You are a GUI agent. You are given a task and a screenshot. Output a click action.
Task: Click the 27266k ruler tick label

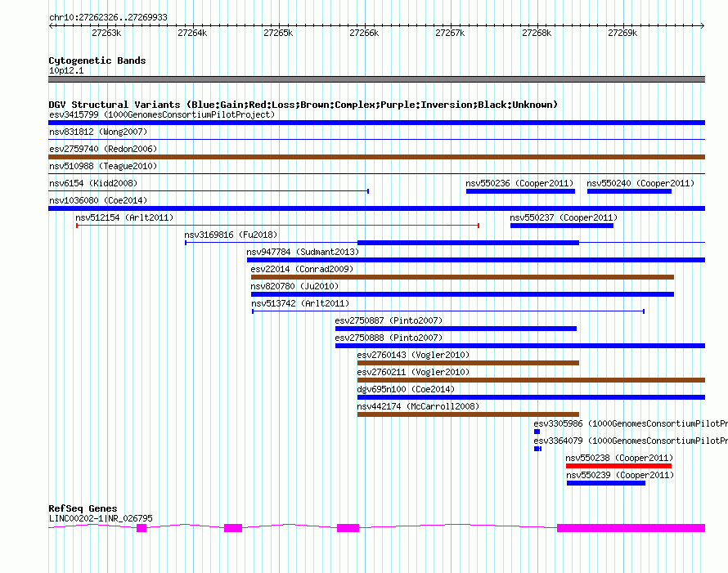click(x=364, y=33)
